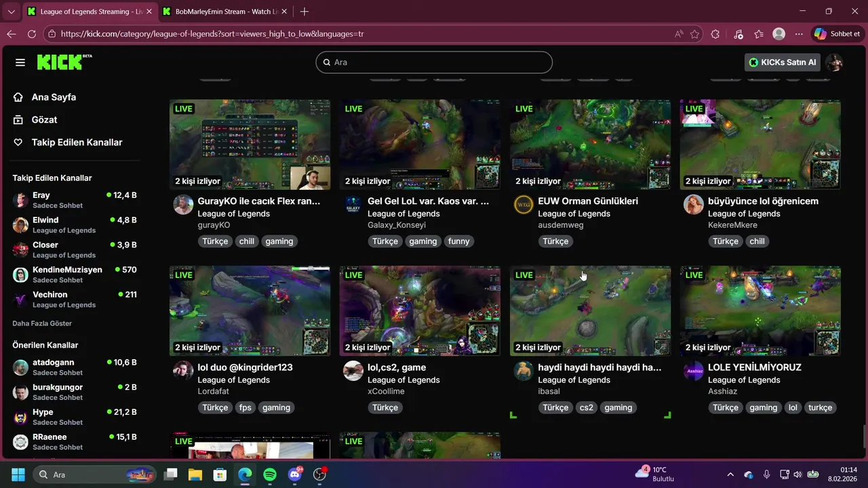
Task: Open RRaenee recommended channel
Action: (75, 442)
